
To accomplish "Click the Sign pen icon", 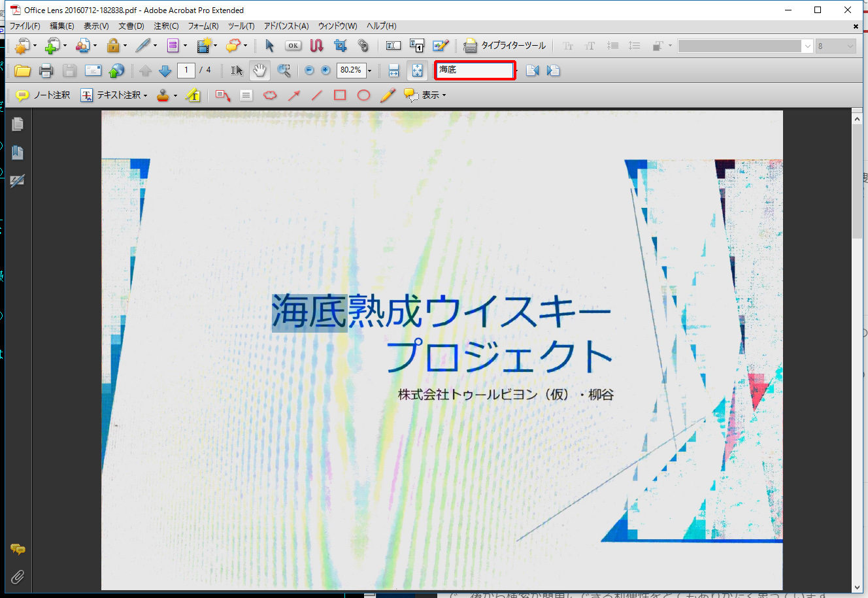I will (142, 46).
